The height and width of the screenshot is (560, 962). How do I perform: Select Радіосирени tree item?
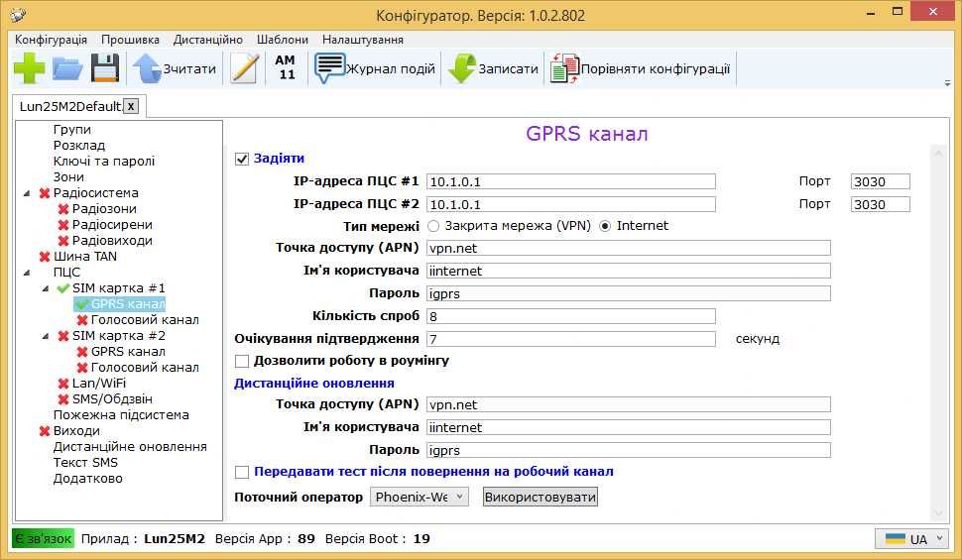[112, 225]
